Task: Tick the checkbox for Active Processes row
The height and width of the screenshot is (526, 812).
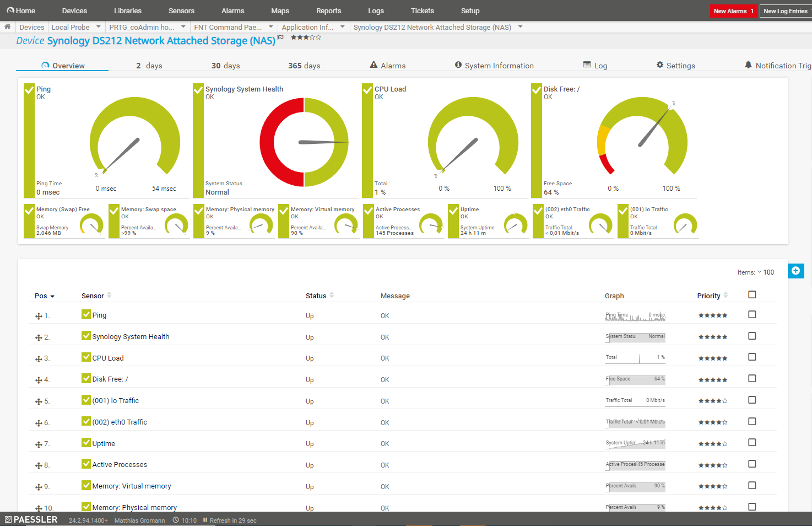Action: click(752, 464)
